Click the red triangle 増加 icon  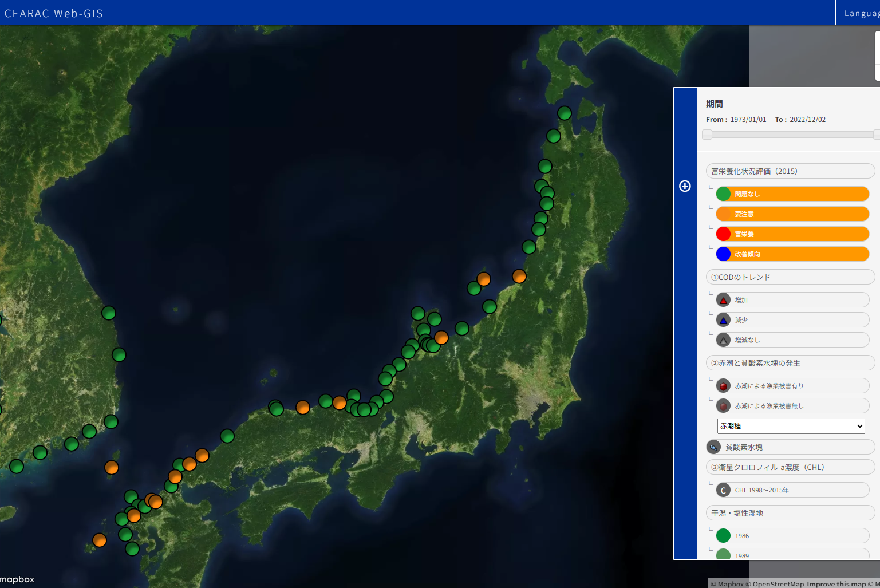tap(724, 300)
